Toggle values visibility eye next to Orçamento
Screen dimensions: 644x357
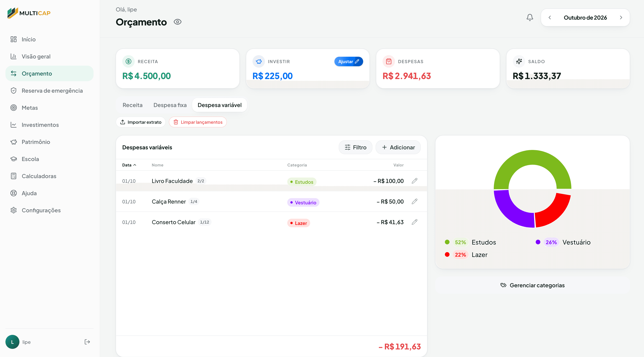coord(178,22)
